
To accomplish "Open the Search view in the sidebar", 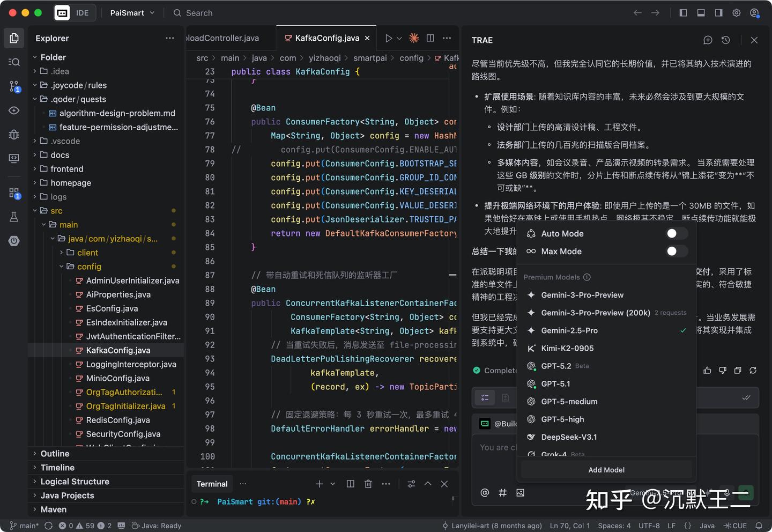I will 14,62.
